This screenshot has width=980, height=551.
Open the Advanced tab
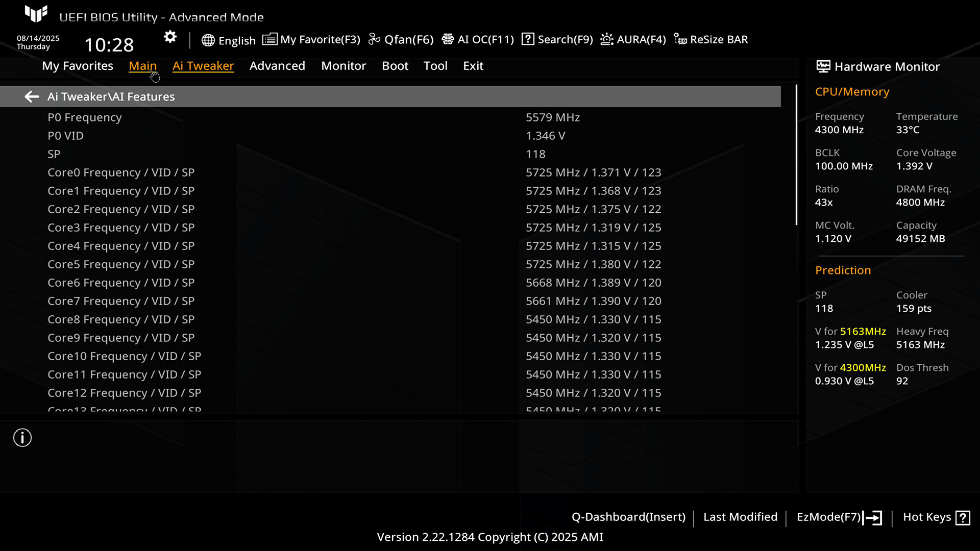click(x=277, y=66)
